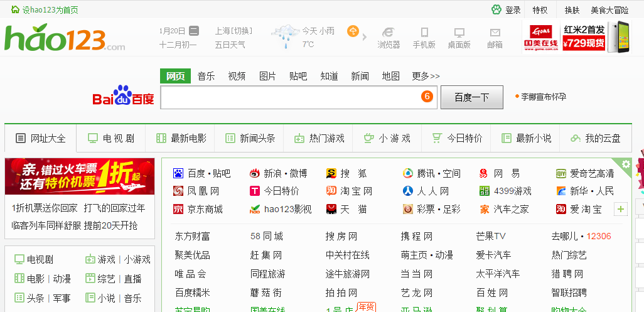The height and width of the screenshot is (312, 644).
Task: Click the rainy weather cloud icon
Action: click(285, 36)
